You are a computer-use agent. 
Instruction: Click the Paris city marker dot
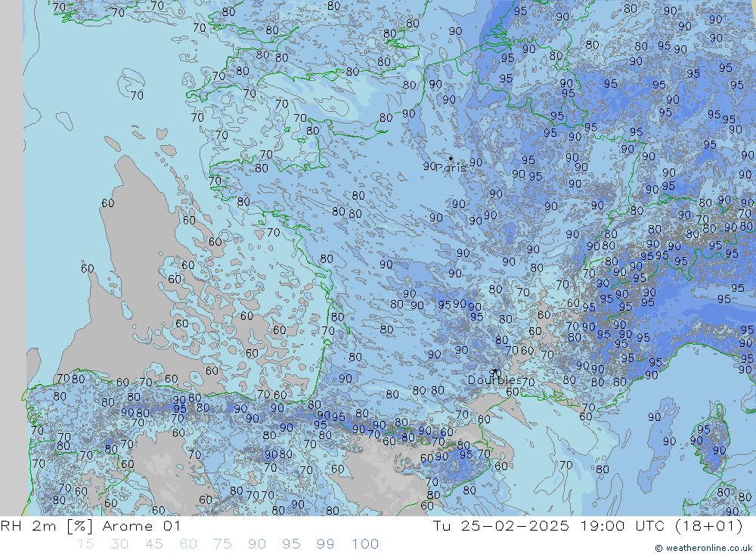(451, 158)
